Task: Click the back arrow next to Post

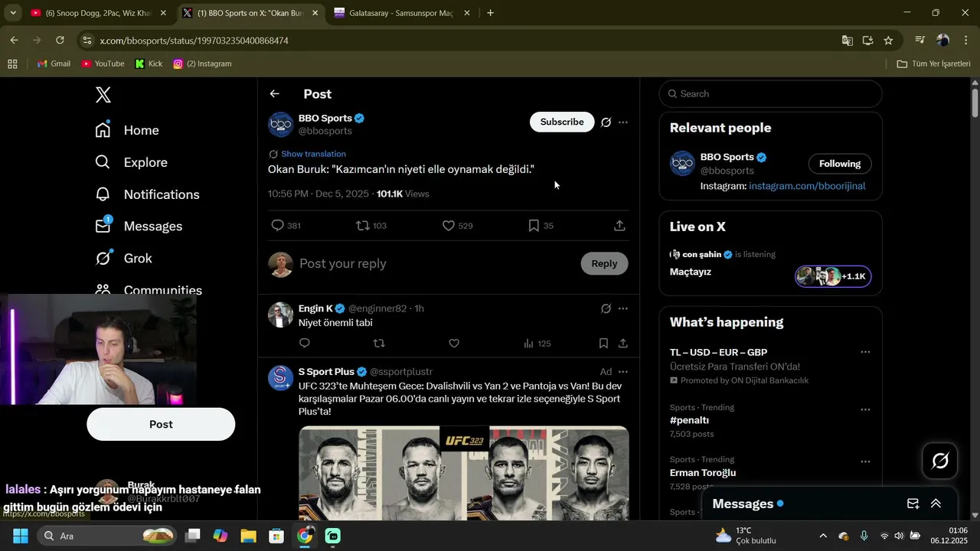Action: [274, 93]
